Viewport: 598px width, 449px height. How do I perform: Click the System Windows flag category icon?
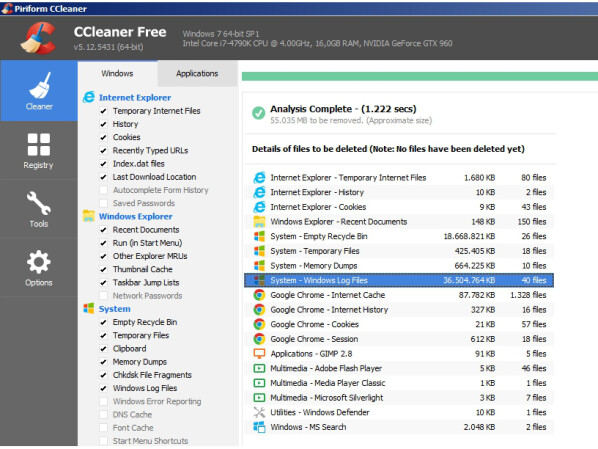(x=88, y=309)
